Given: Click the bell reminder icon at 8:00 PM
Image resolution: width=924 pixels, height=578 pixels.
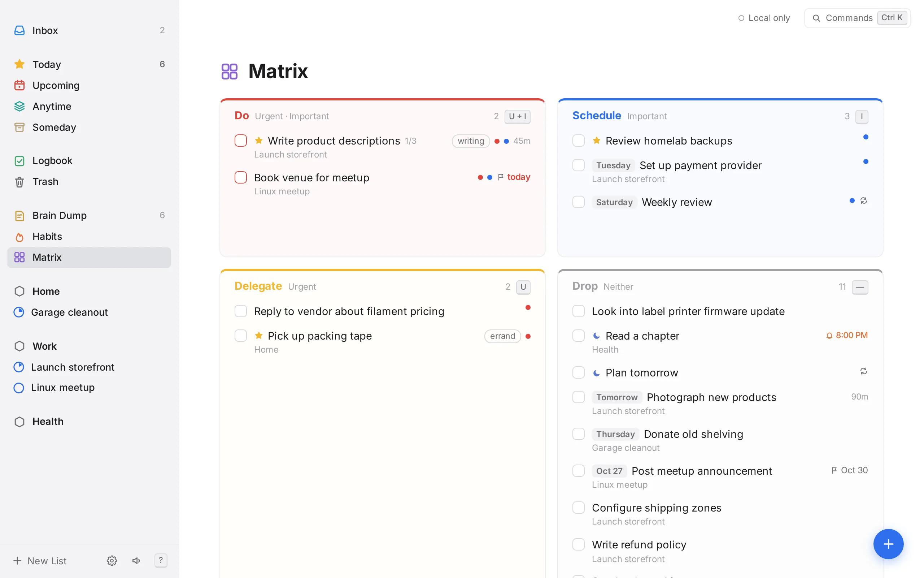Looking at the screenshot, I should pyautogui.click(x=829, y=336).
